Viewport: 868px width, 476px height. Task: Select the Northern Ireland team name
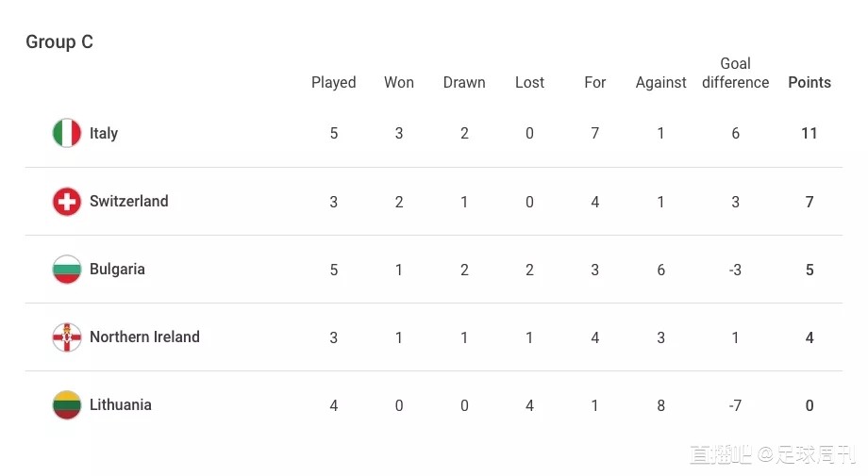(x=144, y=337)
